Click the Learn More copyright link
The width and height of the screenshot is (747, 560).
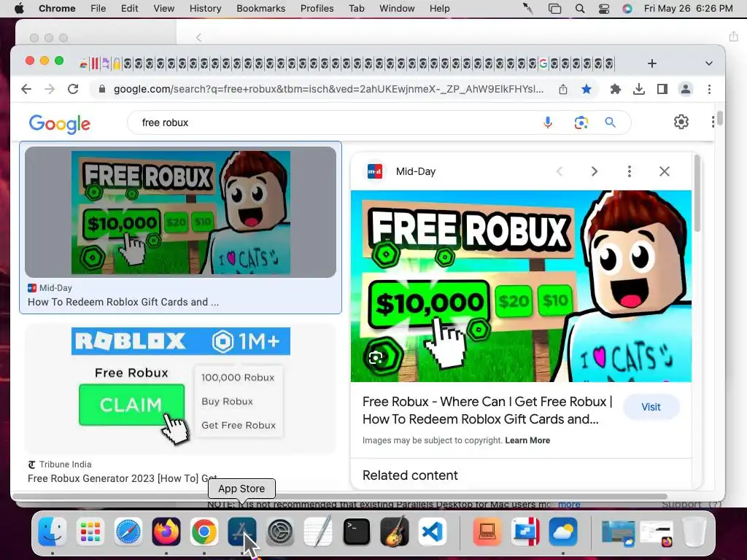pyautogui.click(x=527, y=440)
